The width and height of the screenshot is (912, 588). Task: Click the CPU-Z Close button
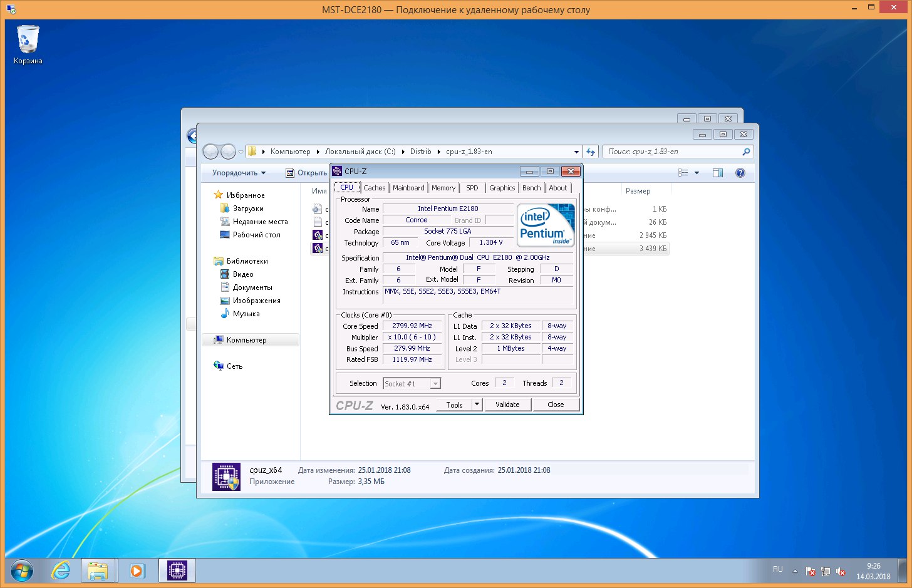click(x=556, y=405)
